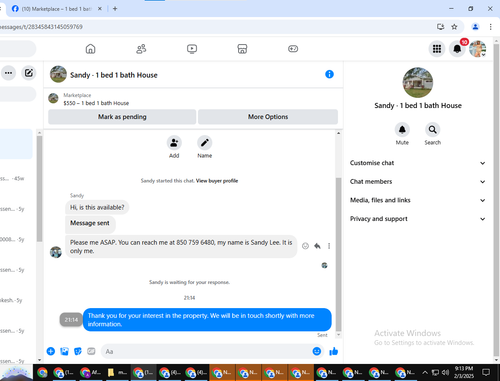500x381 pixels.
Task: Open the Gaming tab icon
Action: point(293,49)
